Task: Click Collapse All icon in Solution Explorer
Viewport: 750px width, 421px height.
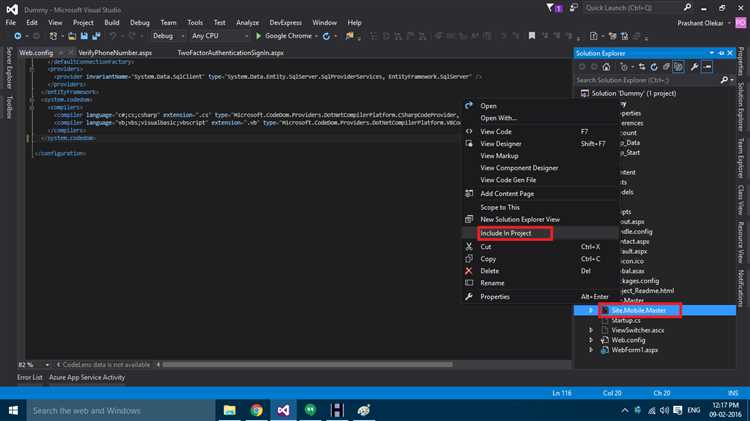Action: click(666, 67)
